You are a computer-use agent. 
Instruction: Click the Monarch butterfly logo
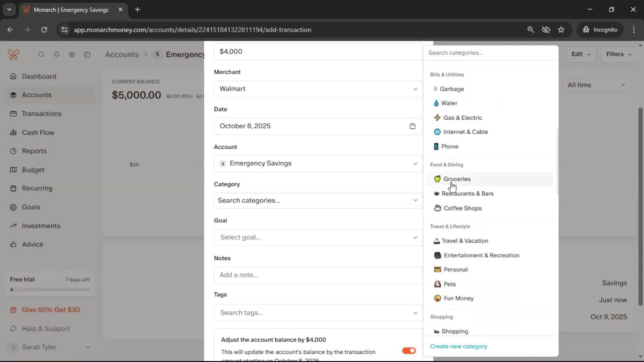(13, 54)
